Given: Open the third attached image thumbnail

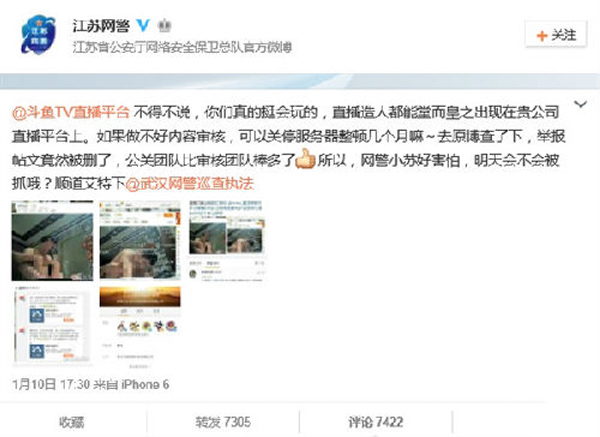Looking at the screenshot, I should click(227, 241).
